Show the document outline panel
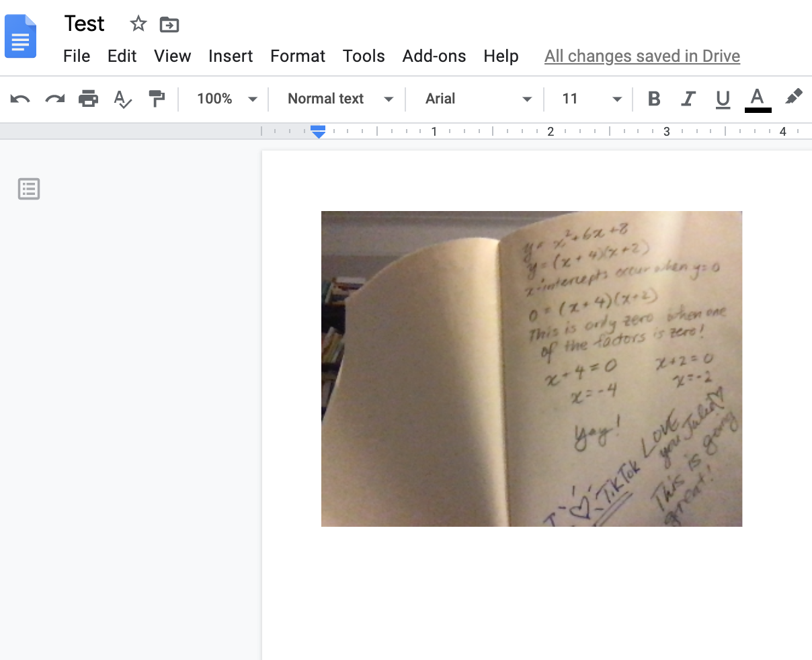812x660 pixels. tap(29, 189)
